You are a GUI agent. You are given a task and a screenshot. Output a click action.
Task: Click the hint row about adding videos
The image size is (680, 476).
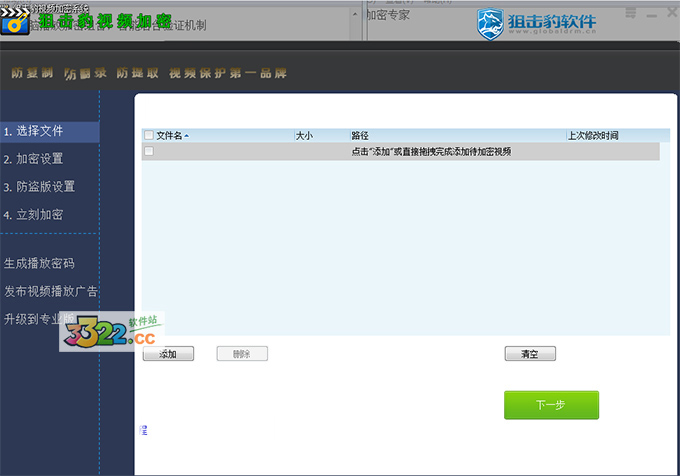[400, 151]
